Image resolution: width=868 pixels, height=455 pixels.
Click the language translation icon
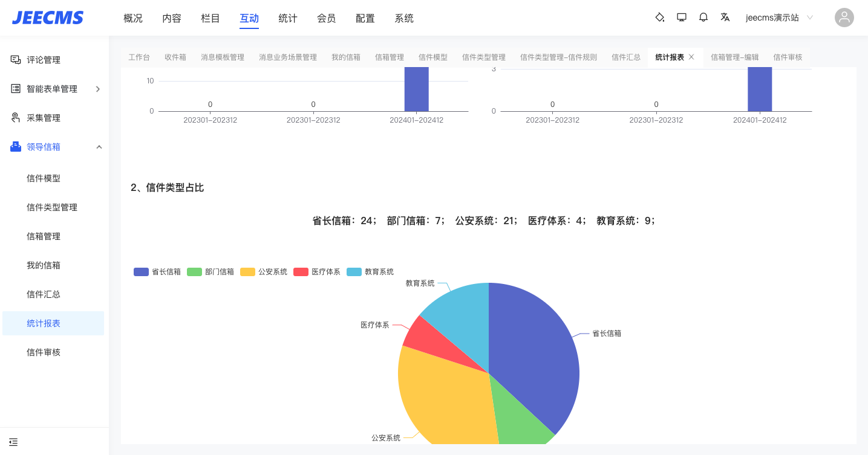pyautogui.click(x=725, y=18)
